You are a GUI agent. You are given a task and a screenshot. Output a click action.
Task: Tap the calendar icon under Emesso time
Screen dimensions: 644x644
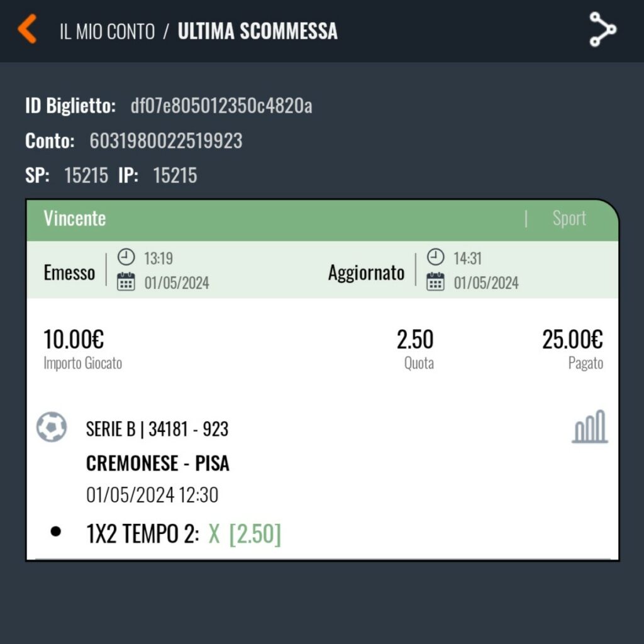(x=126, y=282)
